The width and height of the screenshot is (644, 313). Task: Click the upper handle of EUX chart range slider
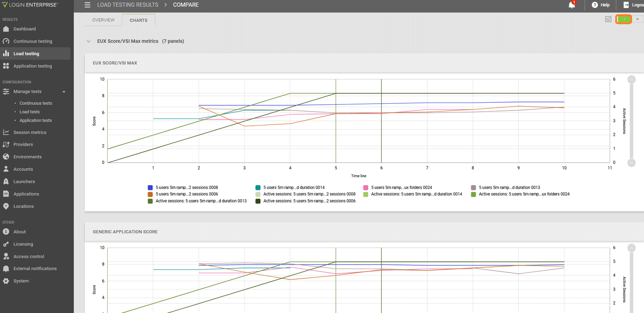(632, 79)
